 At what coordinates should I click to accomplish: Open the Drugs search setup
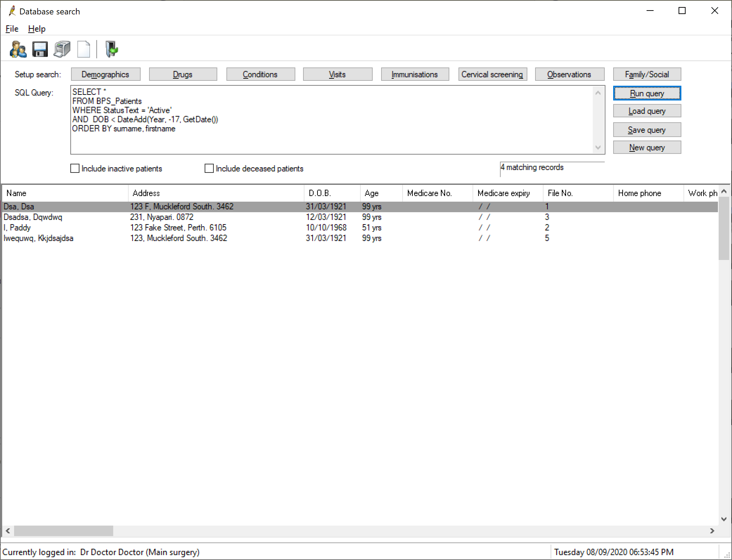pos(183,74)
